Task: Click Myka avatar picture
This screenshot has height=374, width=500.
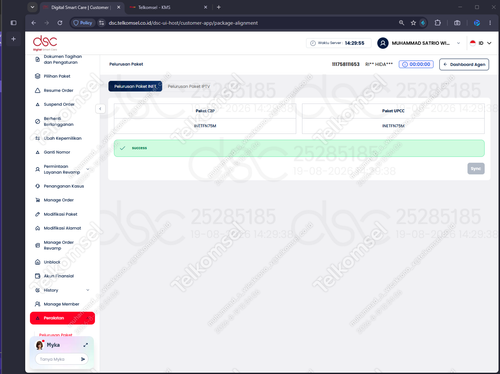Action: [40, 345]
